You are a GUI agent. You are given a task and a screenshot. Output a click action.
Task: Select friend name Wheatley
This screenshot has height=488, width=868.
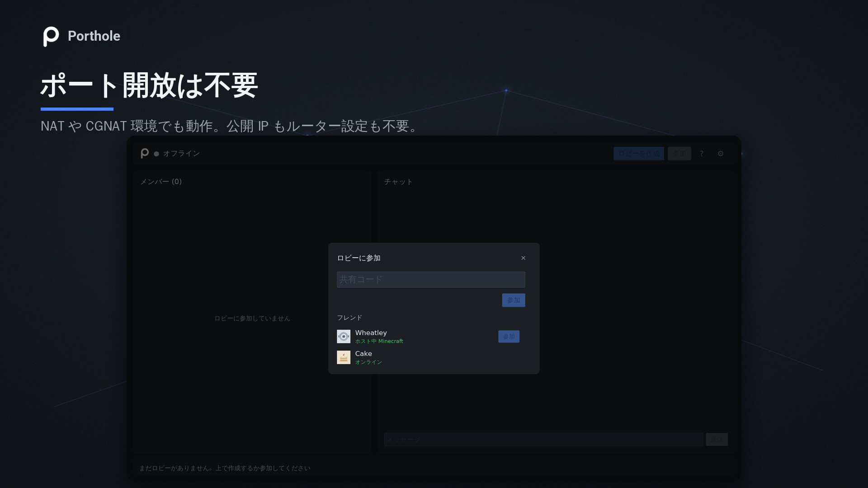(x=371, y=333)
